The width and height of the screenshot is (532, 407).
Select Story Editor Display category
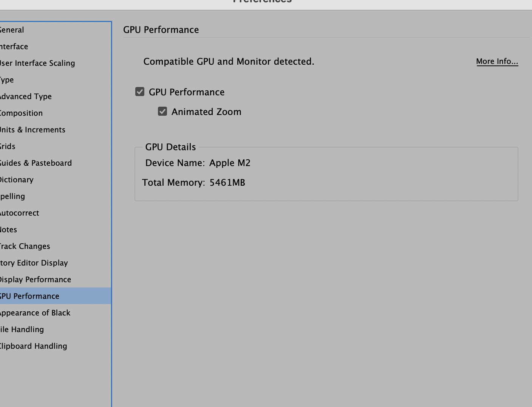34,263
